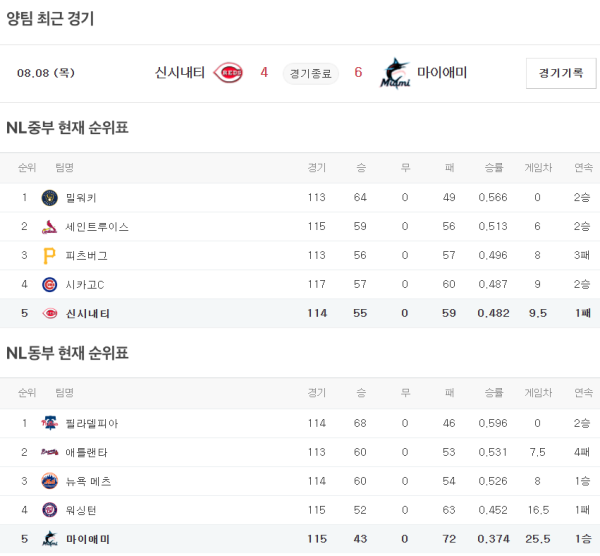Click the Cincinnati Reds logo in match header
Screen dimensions: 600x556
click(x=229, y=73)
